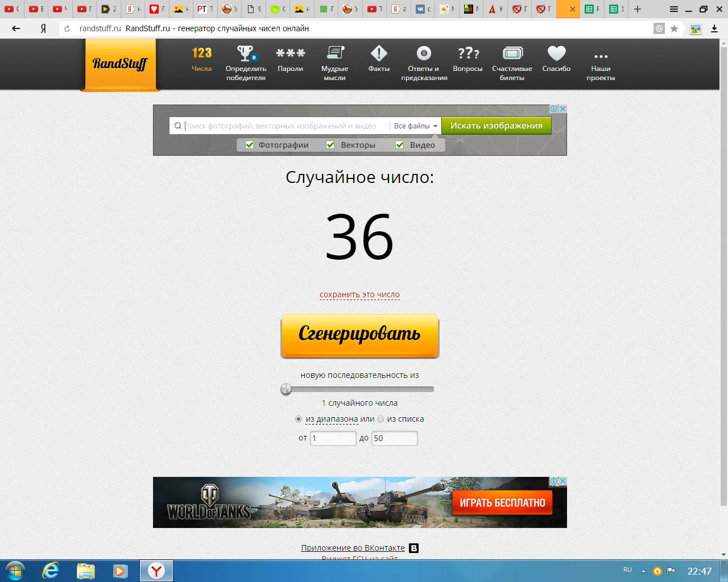Viewport: 728px width, 582px height.
Task: Open a new browser tab with the plus
Action: click(x=638, y=9)
